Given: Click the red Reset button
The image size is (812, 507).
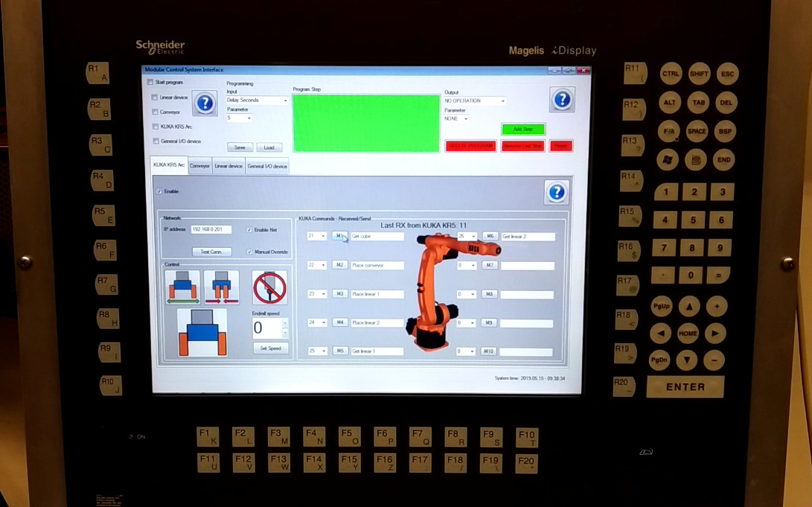Looking at the screenshot, I should pos(561,146).
